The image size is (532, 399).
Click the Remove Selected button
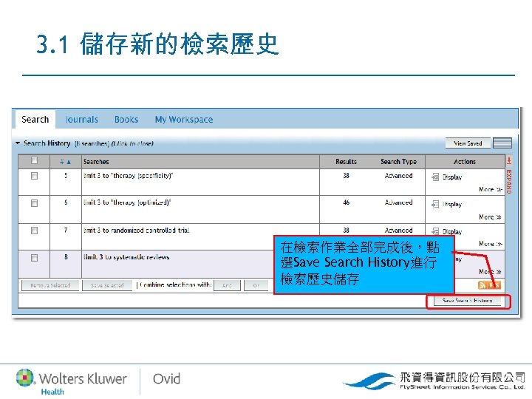(x=50, y=285)
